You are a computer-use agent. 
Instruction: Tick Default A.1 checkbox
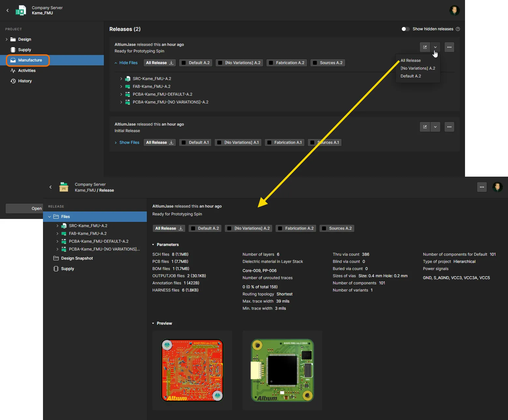pyautogui.click(x=184, y=142)
